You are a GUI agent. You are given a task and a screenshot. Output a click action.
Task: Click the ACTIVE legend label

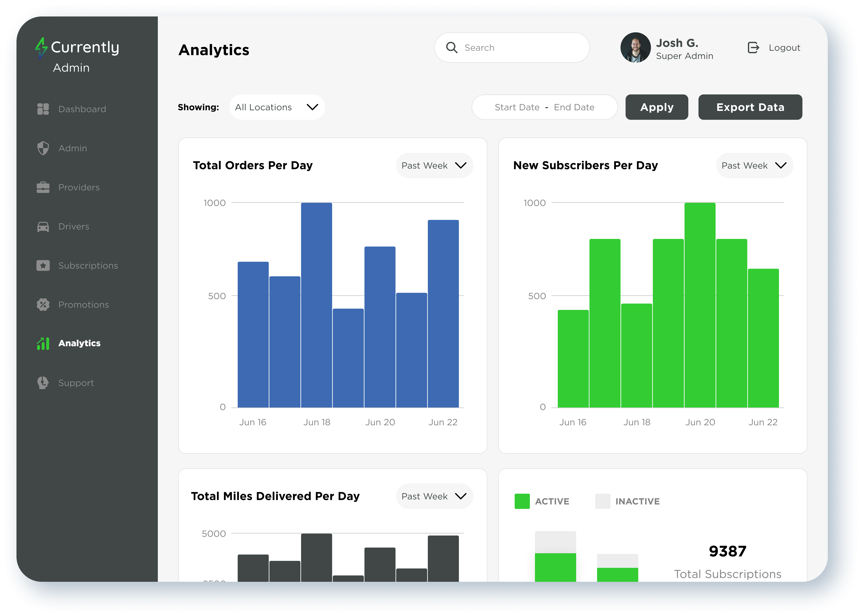click(552, 502)
